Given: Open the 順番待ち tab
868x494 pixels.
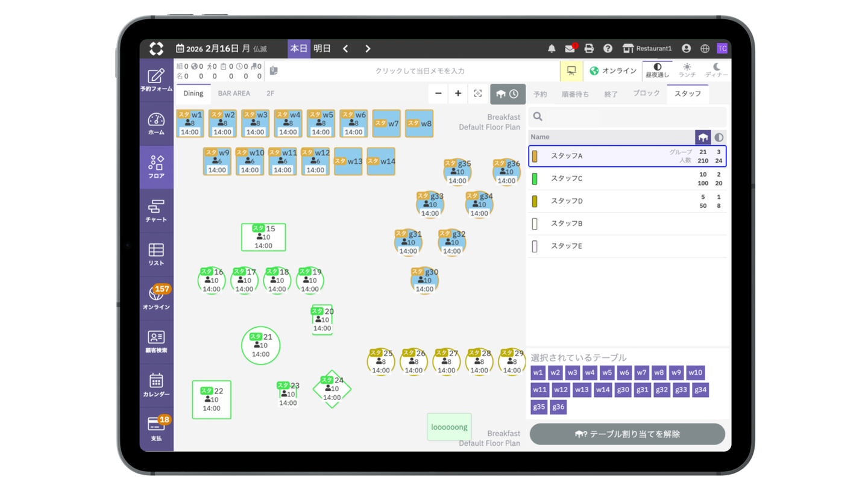Looking at the screenshot, I should [x=575, y=94].
